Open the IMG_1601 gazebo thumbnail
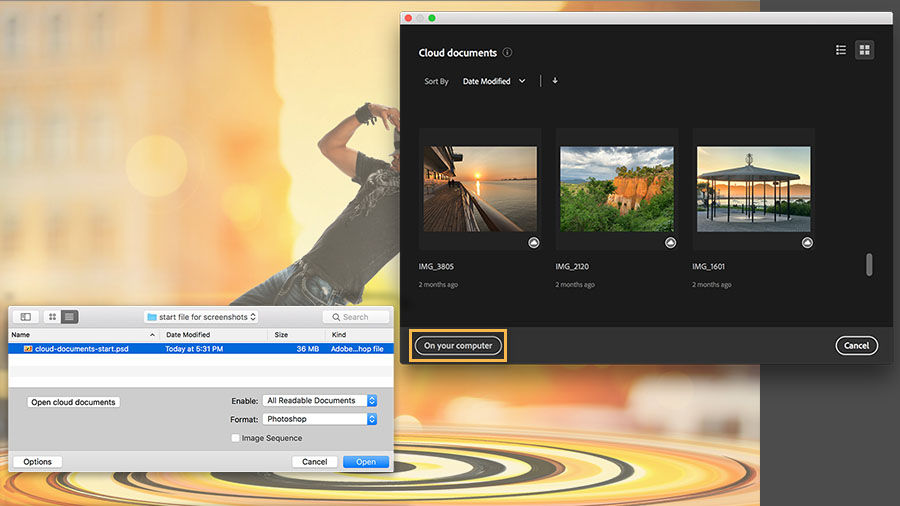Screen dimensions: 900x506 (754, 189)
